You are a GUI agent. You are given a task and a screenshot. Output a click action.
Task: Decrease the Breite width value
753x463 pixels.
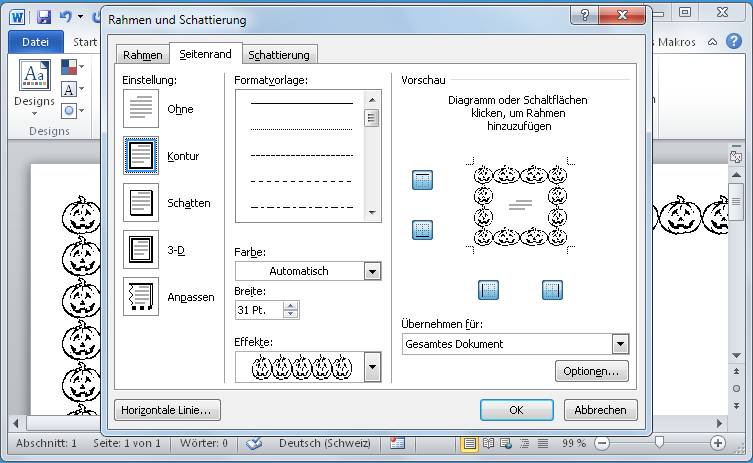click(290, 314)
